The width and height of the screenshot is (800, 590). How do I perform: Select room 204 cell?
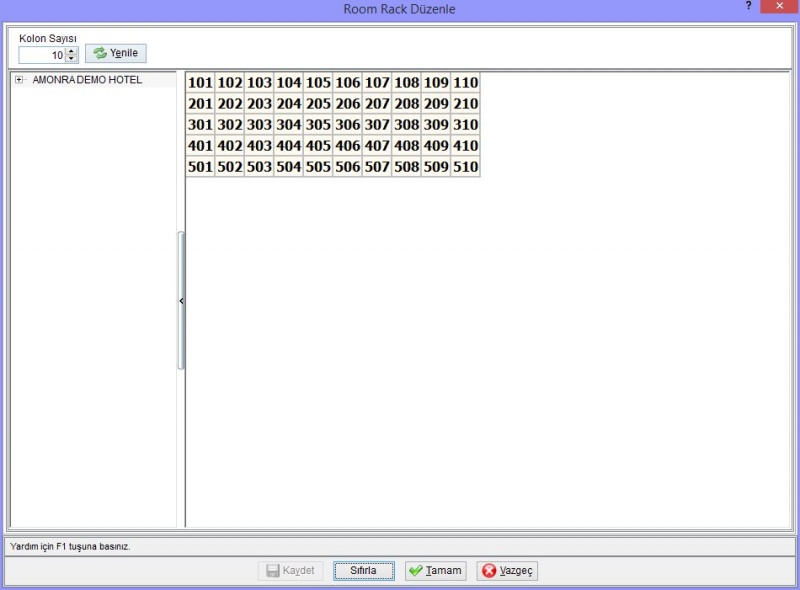[289, 104]
